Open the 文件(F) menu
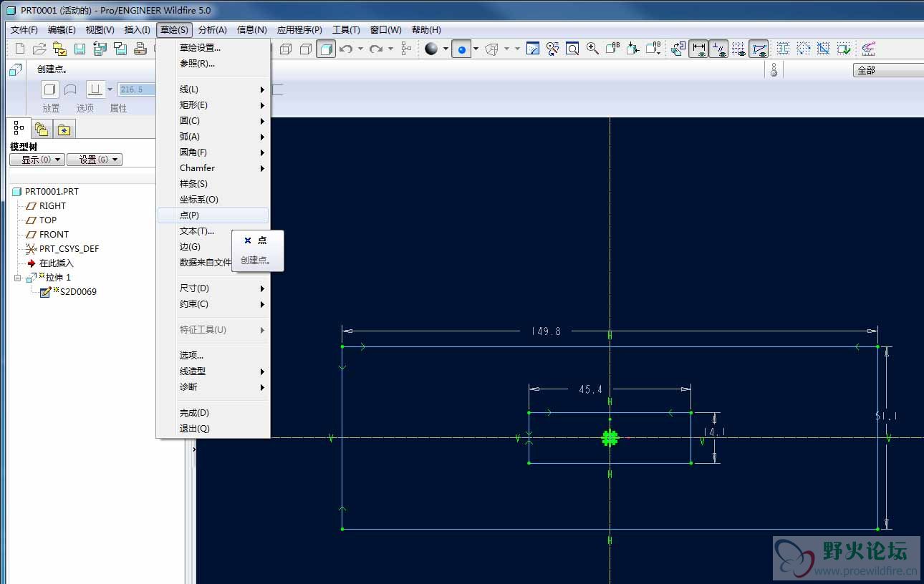The height and width of the screenshot is (584, 924). click(24, 30)
